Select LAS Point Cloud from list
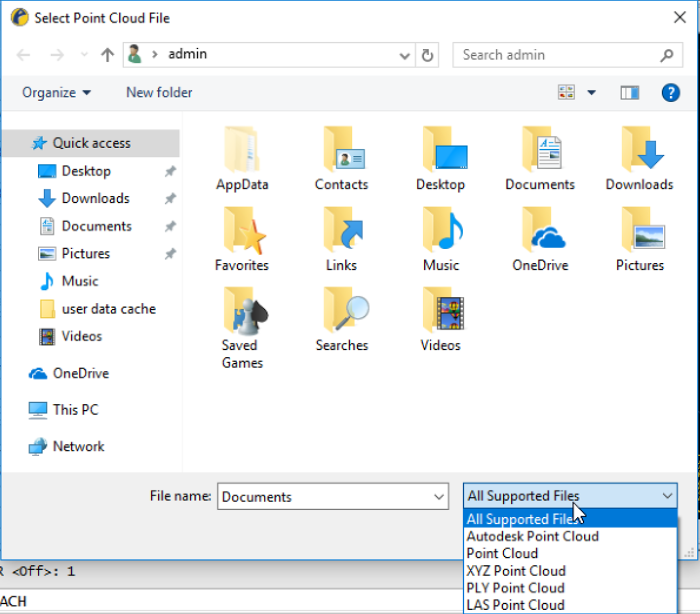The height and width of the screenshot is (614, 700). click(515, 605)
